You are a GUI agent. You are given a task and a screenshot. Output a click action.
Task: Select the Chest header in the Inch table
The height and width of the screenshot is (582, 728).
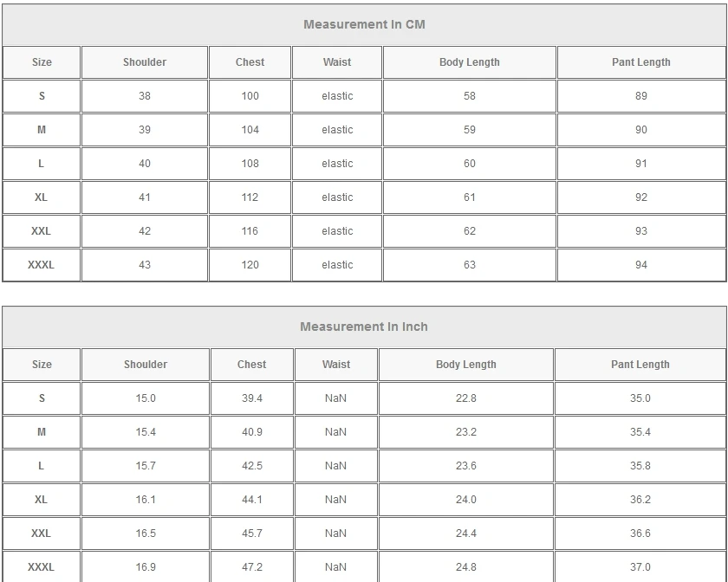coord(252,365)
